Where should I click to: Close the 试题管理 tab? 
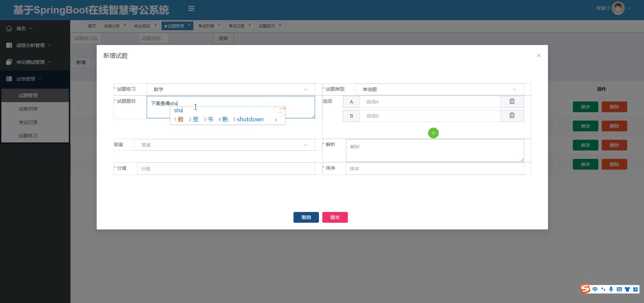189,25
